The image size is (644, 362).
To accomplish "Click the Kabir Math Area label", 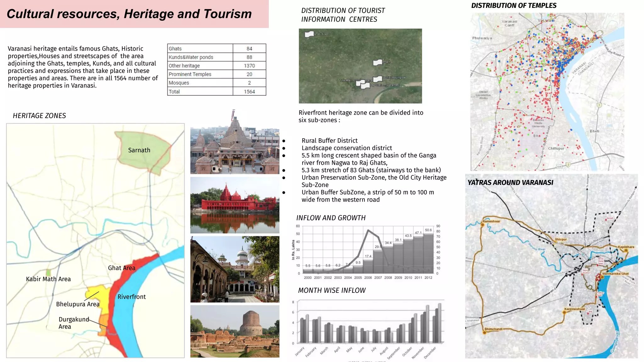I will 48,279.
